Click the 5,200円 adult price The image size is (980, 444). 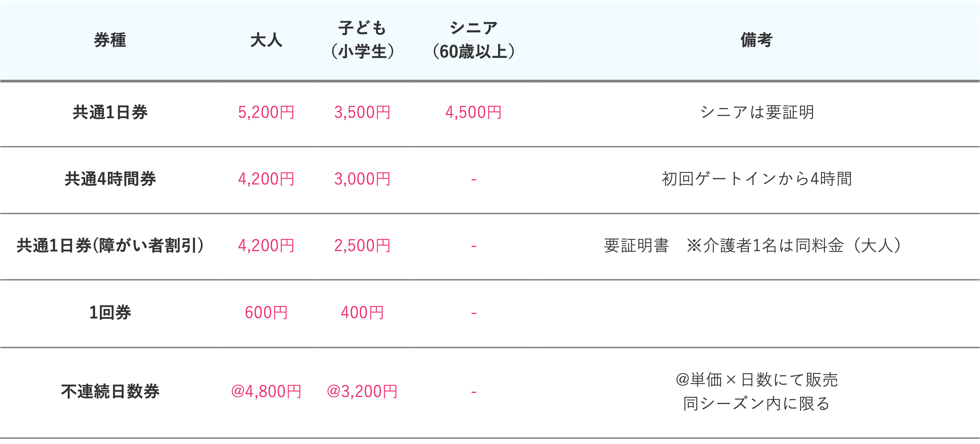(266, 113)
